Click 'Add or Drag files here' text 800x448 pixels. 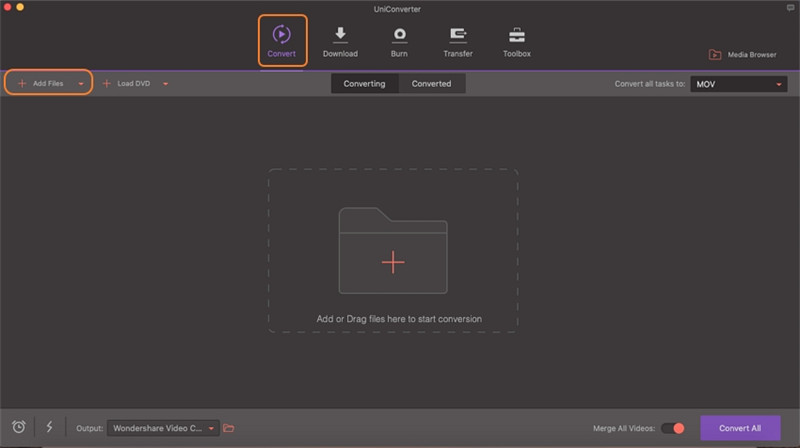click(x=398, y=319)
